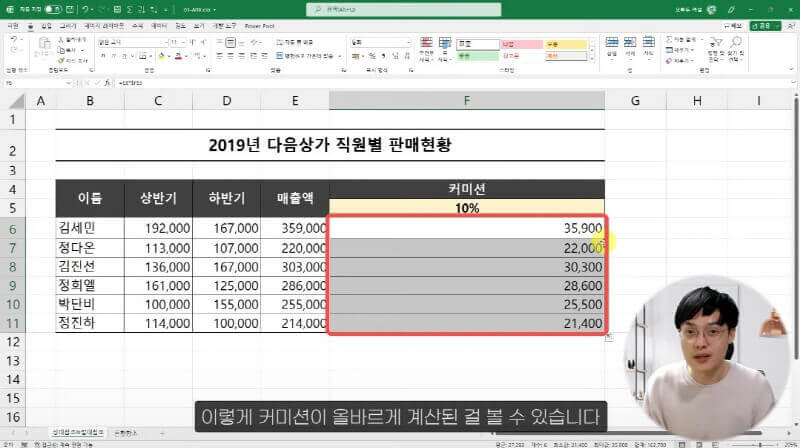The width and height of the screenshot is (800, 448).
Task: Click the Cut scissors button
Action: (x=72, y=39)
